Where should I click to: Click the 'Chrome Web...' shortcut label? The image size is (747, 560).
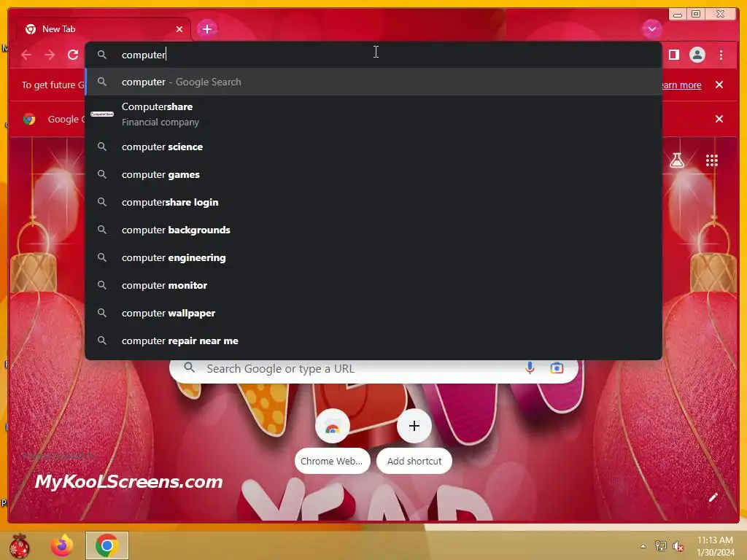click(332, 461)
